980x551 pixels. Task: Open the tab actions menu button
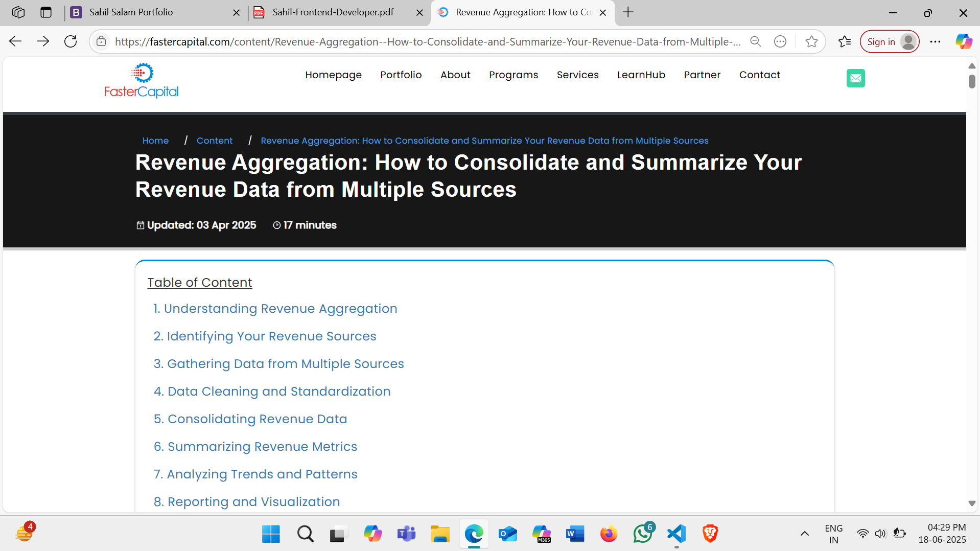46,12
